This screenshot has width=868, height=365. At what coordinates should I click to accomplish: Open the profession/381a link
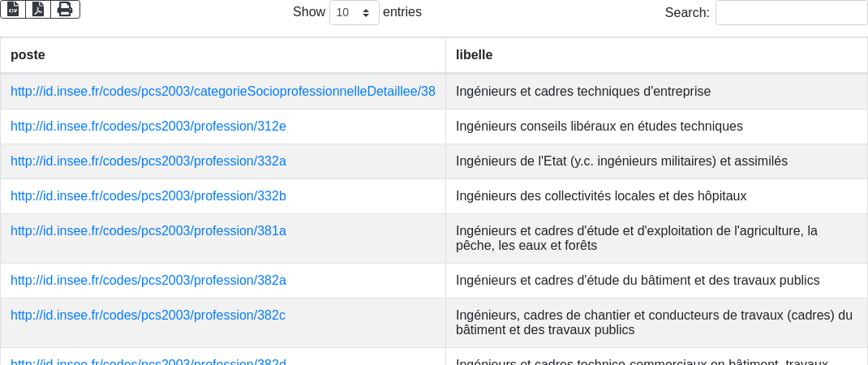click(x=148, y=231)
